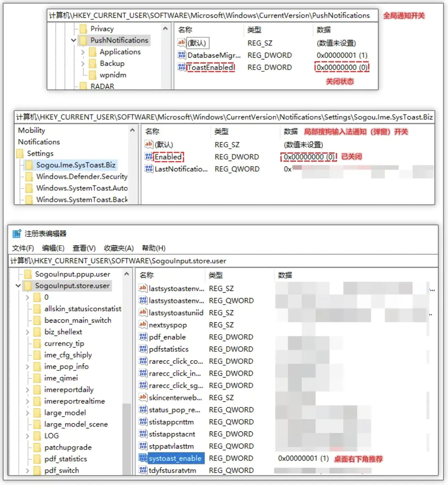448x485 pixels.
Task: Collapse the SogouInput.store.user key
Action: tap(18, 286)
